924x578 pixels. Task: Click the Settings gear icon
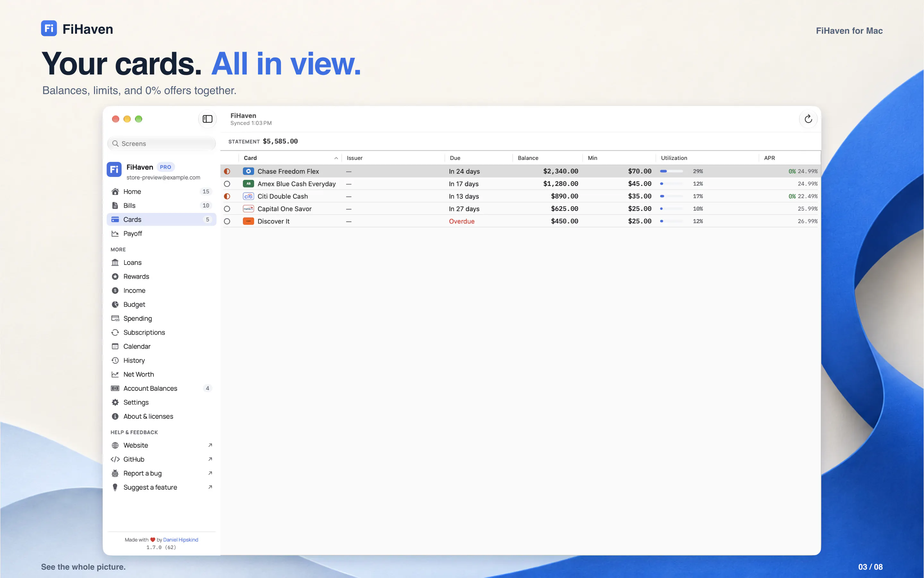pos(115,402)
